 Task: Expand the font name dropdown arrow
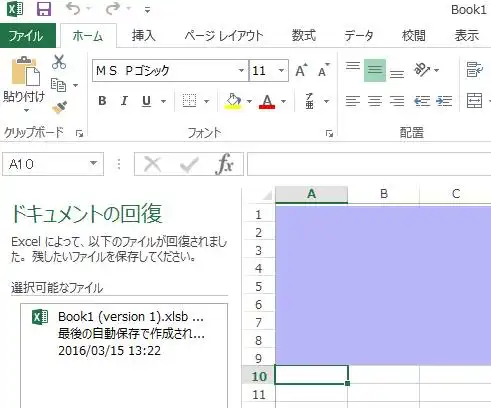click(241, 70)
